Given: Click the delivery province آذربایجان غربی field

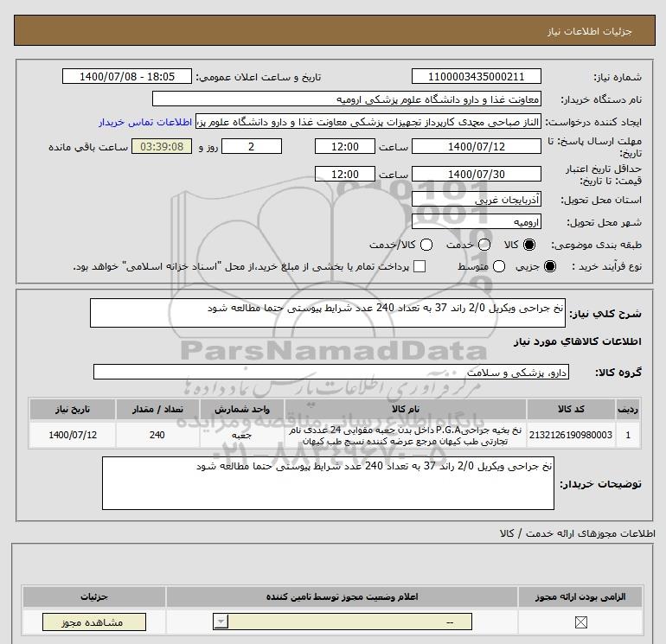Looking at the screenshot, I should tap(476, 199).
